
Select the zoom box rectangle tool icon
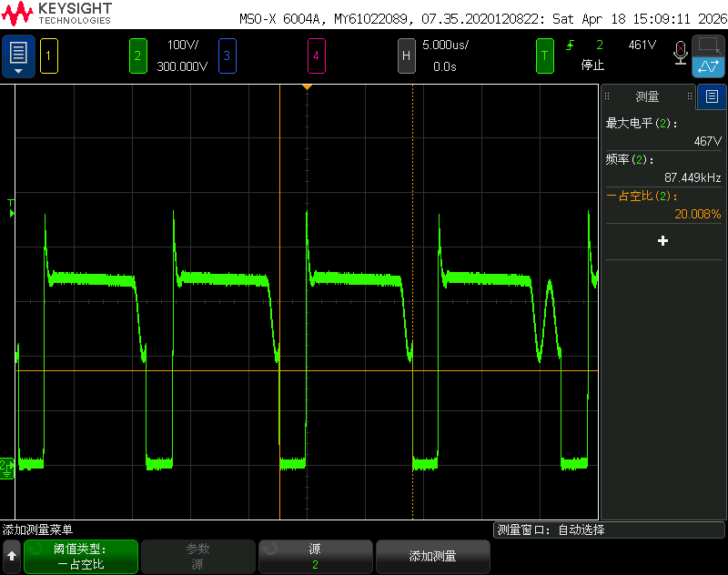pos(709,45)
